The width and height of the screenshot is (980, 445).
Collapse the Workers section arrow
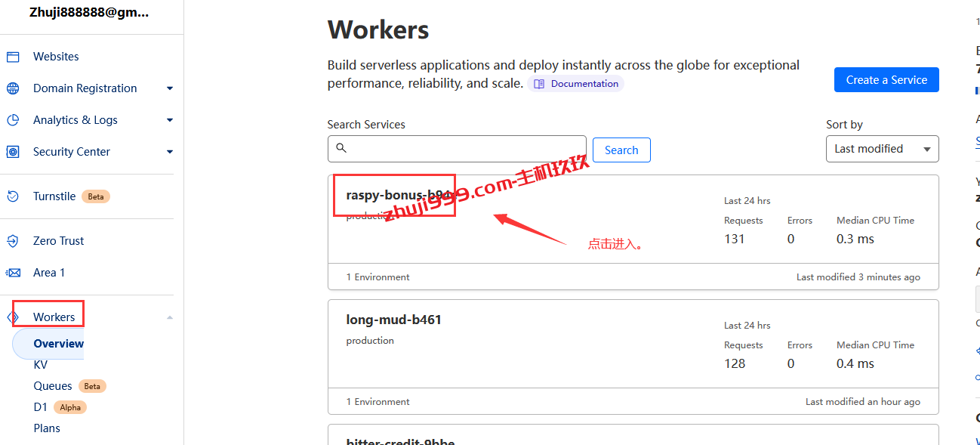[170, 317]
